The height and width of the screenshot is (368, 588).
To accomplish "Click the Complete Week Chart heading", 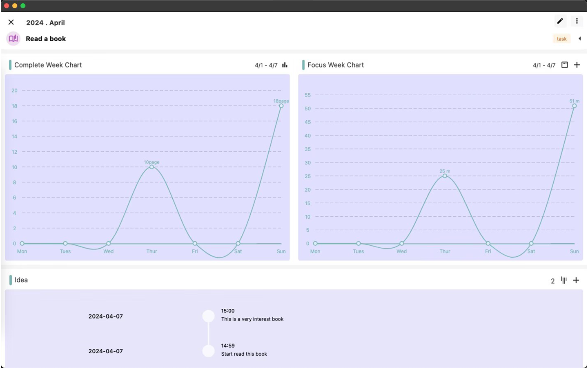I will click(x=48, y=65).
